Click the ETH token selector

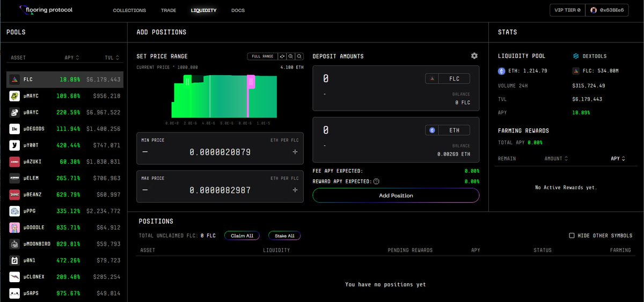[x=448, y=130]
